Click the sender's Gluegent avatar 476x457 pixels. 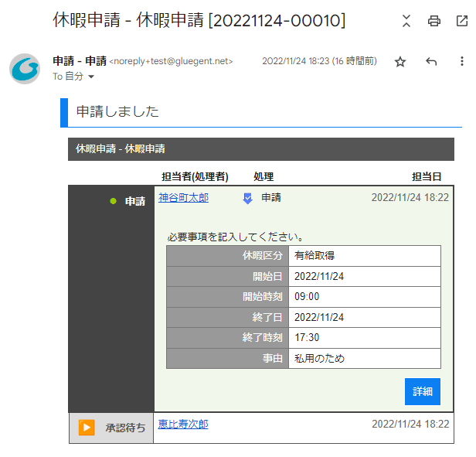pyautogui.click(x=25, y=69)
